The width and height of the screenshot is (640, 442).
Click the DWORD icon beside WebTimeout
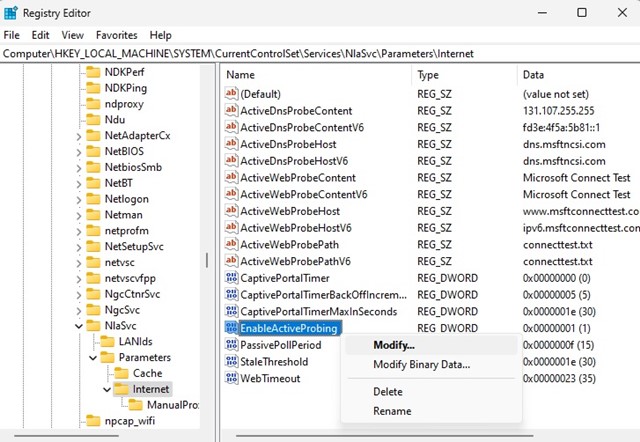click(231, 379)
